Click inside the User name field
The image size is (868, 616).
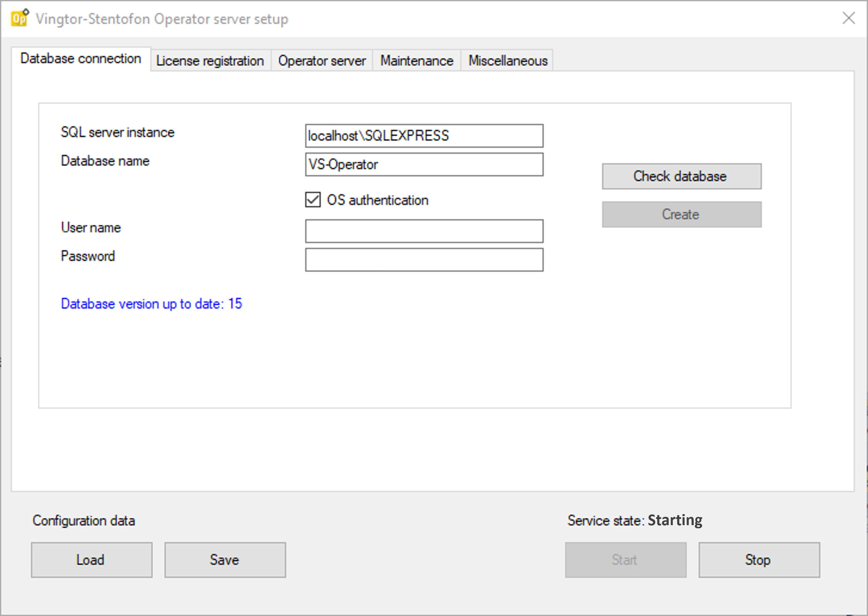[424, 231]
